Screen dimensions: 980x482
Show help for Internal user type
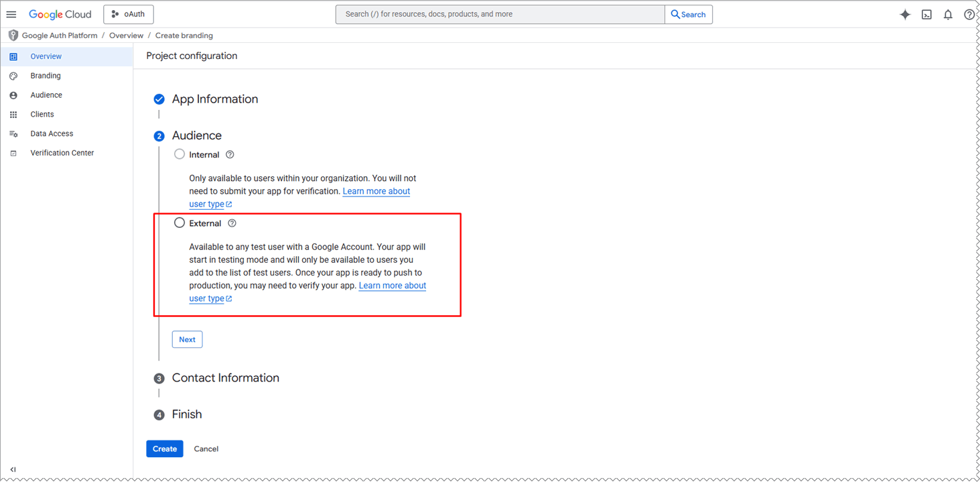tap(230, 155)
